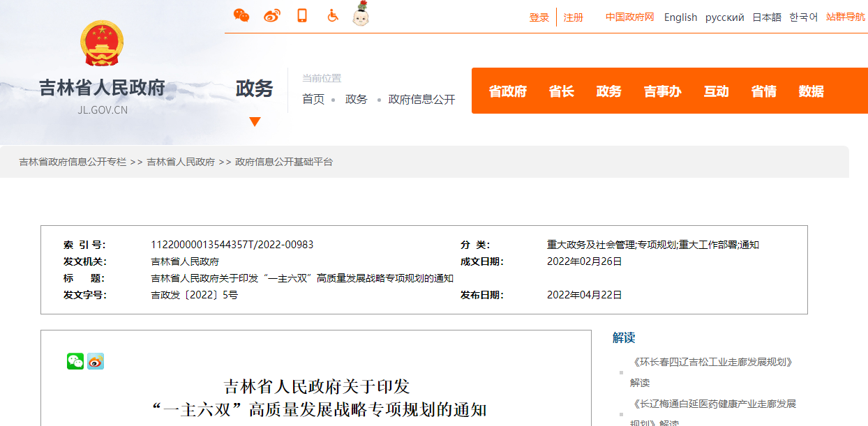
Task: Click the orange triangle under 政务
Action: click(255, 122)
